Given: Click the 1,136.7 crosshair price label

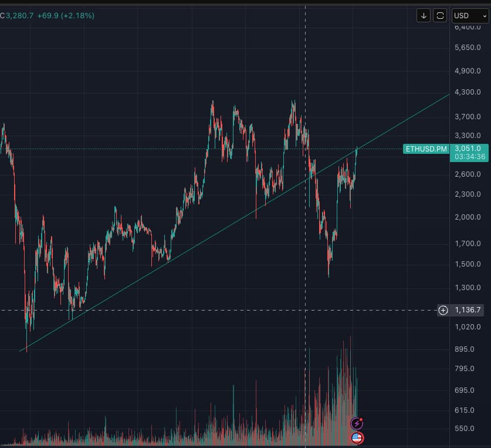Looking at the screenshot, I should point(468,310).
